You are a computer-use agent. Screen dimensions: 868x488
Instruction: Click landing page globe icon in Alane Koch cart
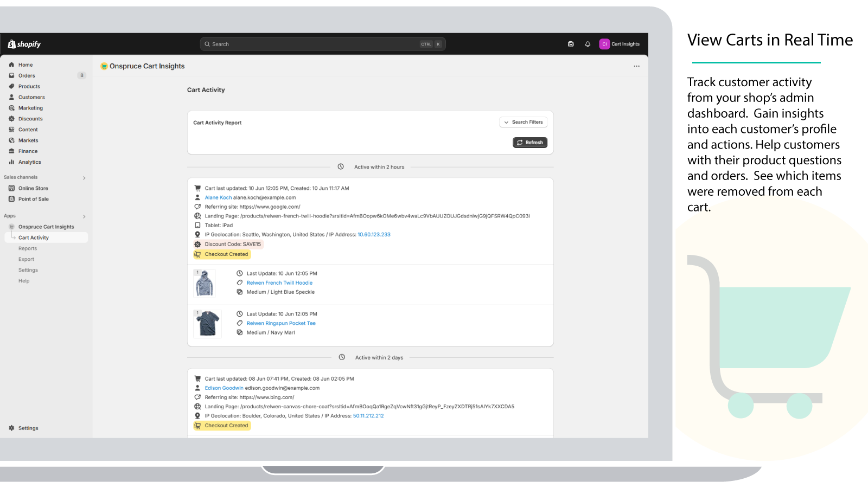pyautogui.click(x=197, y=216)
